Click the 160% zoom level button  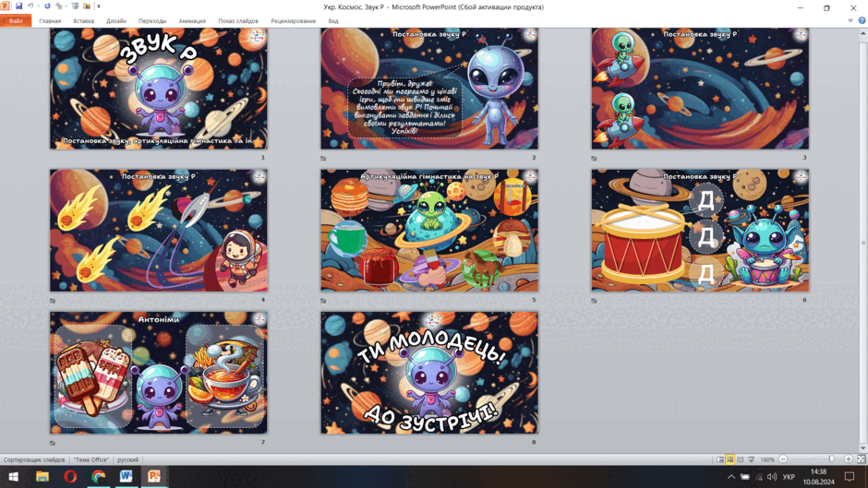767,459
